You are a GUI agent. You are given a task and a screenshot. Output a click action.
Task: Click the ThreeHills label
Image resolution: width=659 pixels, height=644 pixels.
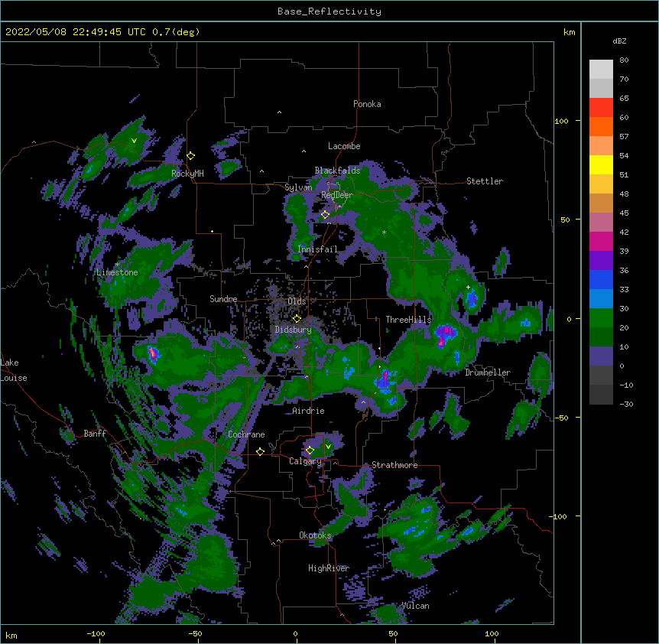pyautogui.click(x=408, y=320)
